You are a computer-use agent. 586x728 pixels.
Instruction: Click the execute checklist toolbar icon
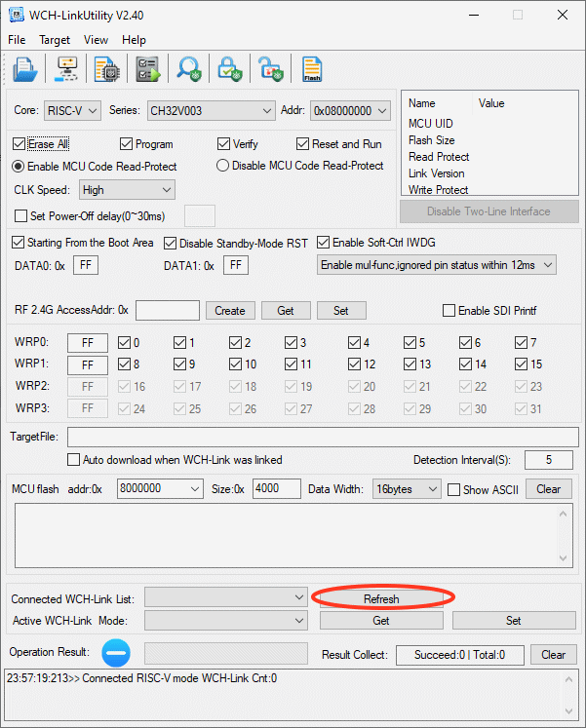148,69
